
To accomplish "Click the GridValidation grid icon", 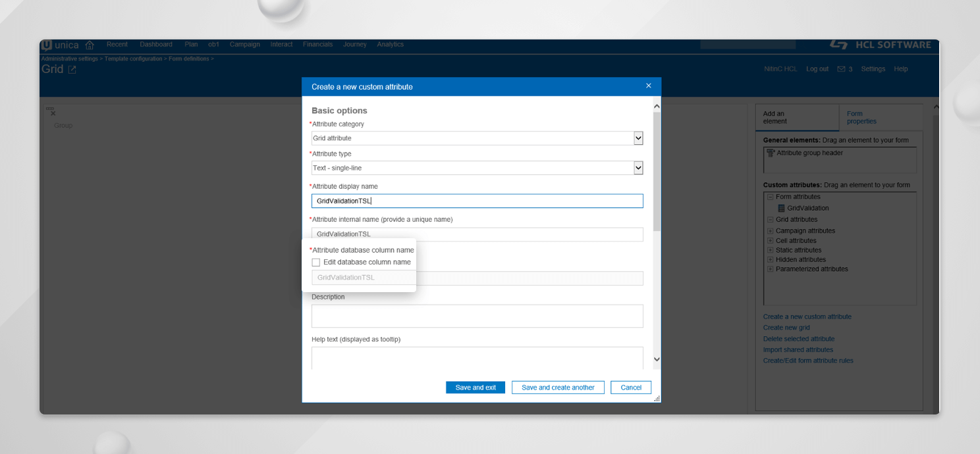I will pyautogui.click(x=780, y=208).
